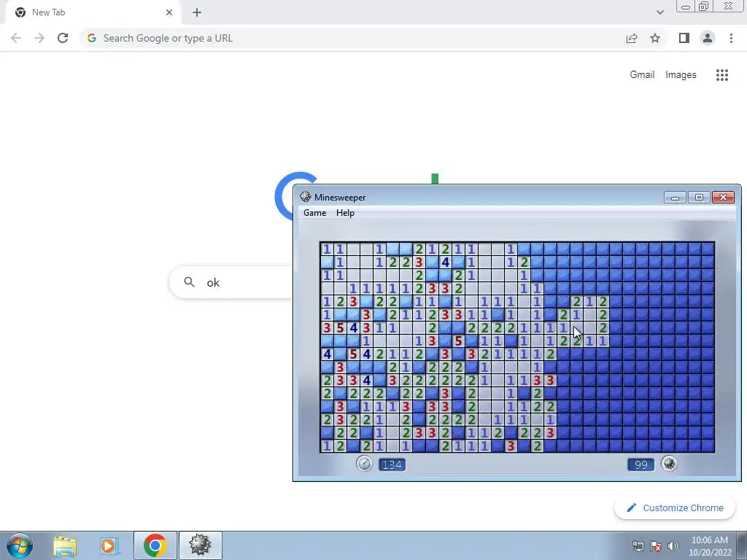Open File Explorer from taskbar

coord(65,545)
